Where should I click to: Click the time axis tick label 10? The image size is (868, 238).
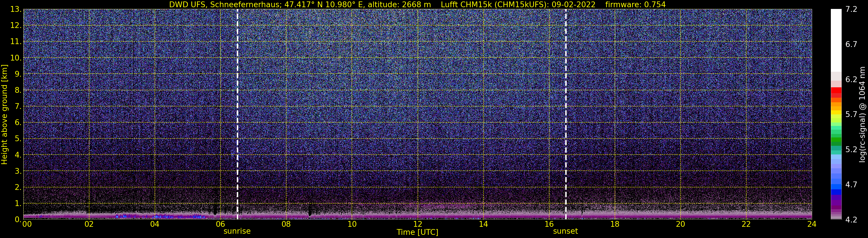click(x=352, y=224)
